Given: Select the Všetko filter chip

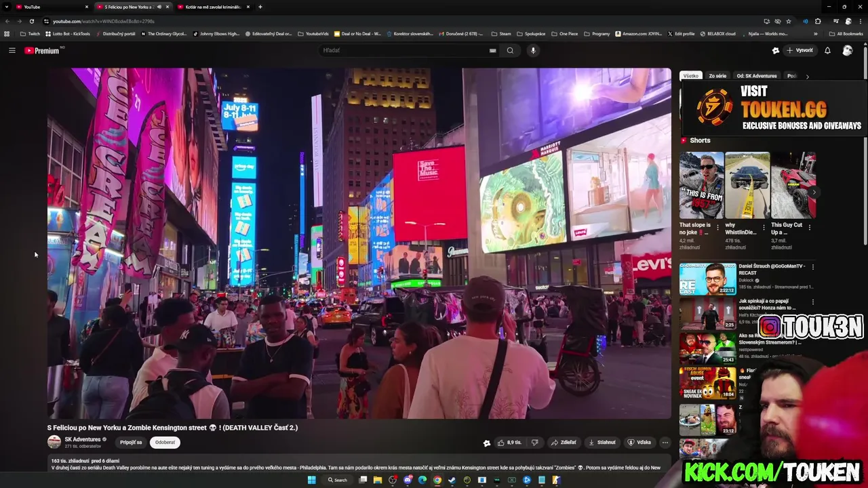Looking at the screenshot, I should tap(690, 76).
